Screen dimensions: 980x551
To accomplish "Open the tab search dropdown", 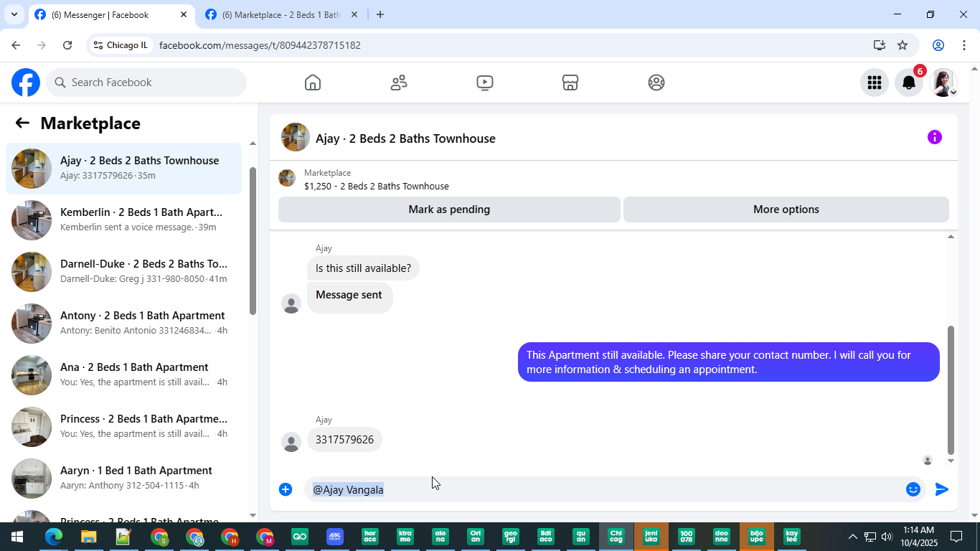I will 14,14.
